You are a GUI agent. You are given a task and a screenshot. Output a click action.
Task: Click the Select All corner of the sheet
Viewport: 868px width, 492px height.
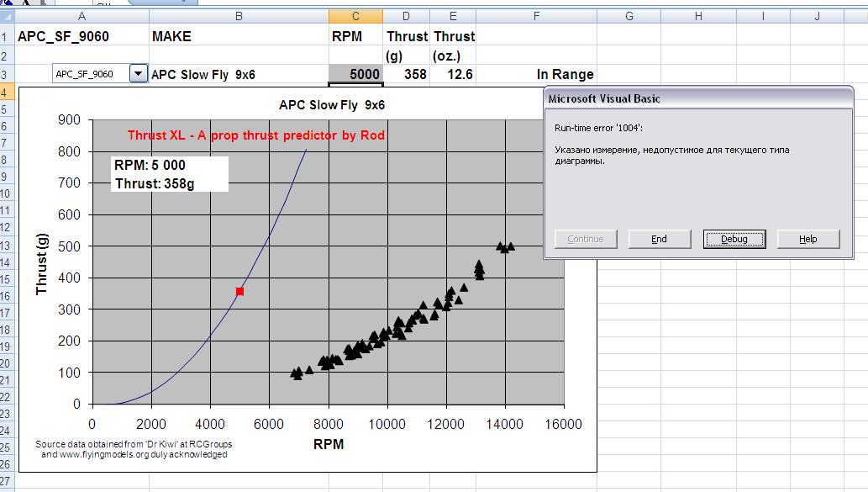point(7,16)
